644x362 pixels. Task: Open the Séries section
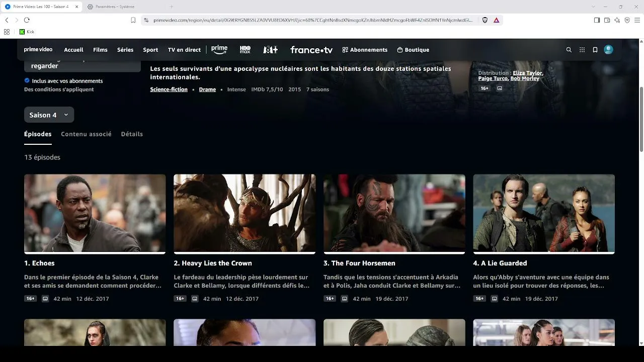click(x=125, y=50)
